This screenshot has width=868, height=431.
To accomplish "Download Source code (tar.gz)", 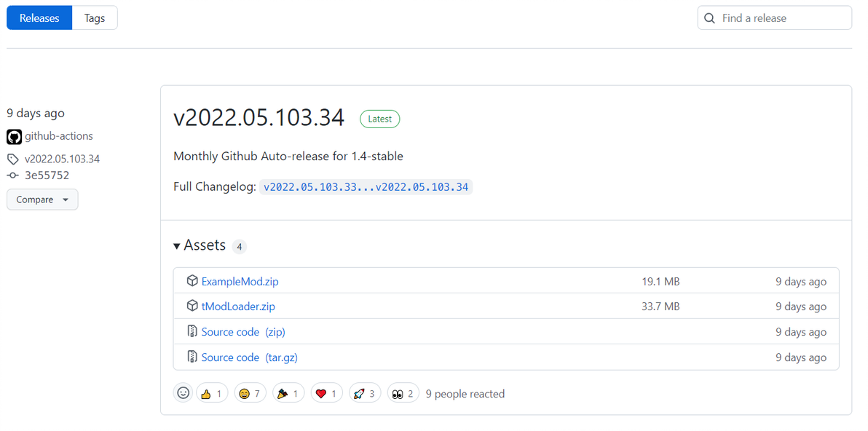I will point(249,357).
